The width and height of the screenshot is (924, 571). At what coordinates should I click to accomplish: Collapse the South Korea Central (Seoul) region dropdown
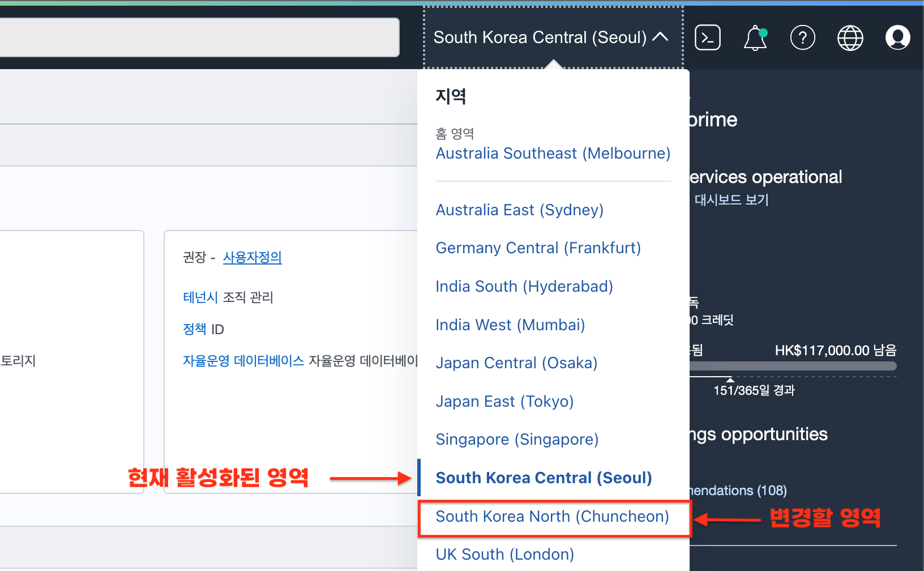553,37
